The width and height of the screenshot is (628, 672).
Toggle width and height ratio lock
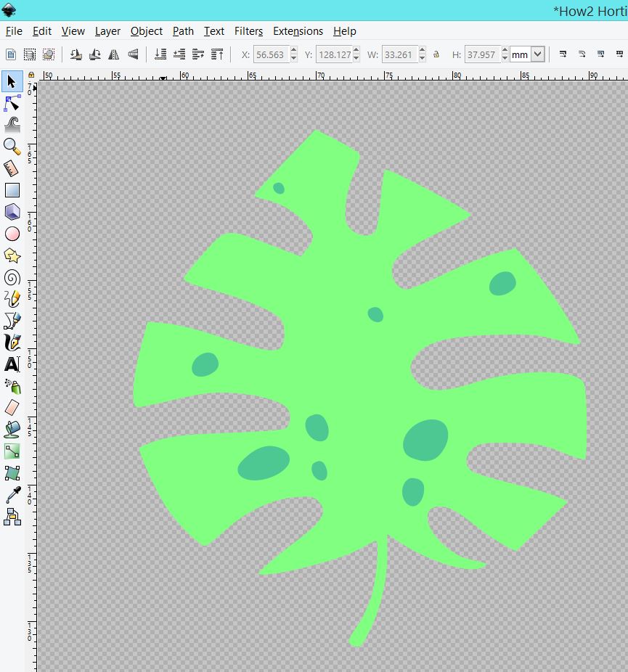tap(436, 54)
